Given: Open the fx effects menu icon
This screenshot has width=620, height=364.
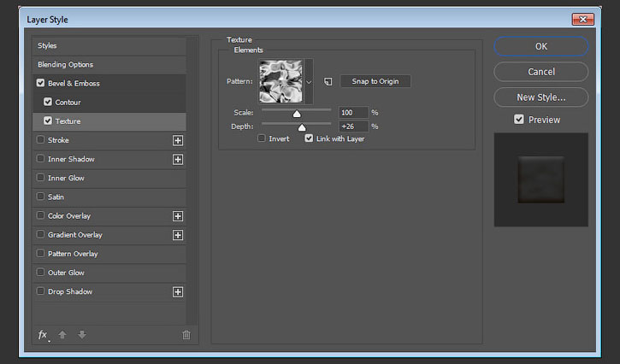Looking at the screenshot, I should (x=43, y=335).
